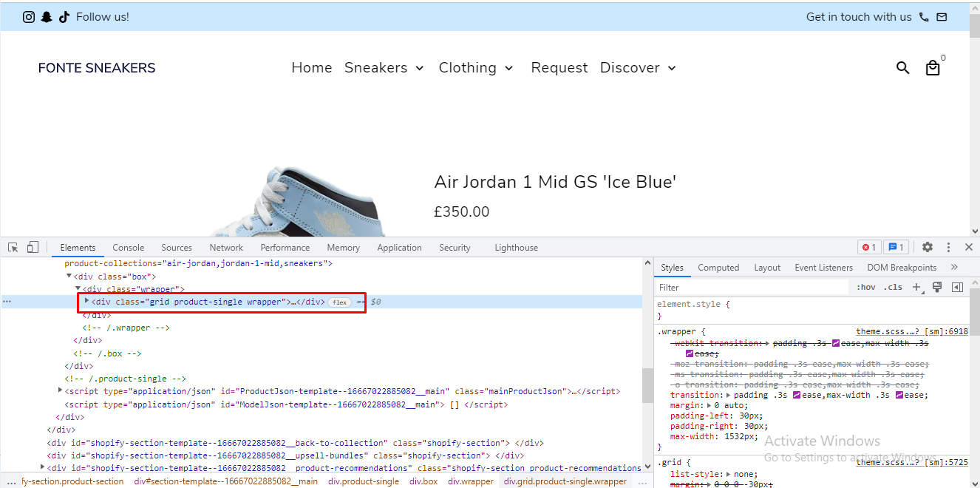Screen dimensions: 980x488
Task: Open the Request page link
Action: click(559, 68)
